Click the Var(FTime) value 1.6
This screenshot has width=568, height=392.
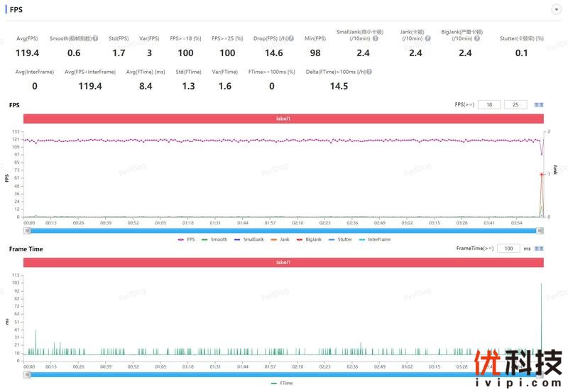pyautogui.click(x=225, y=86)
